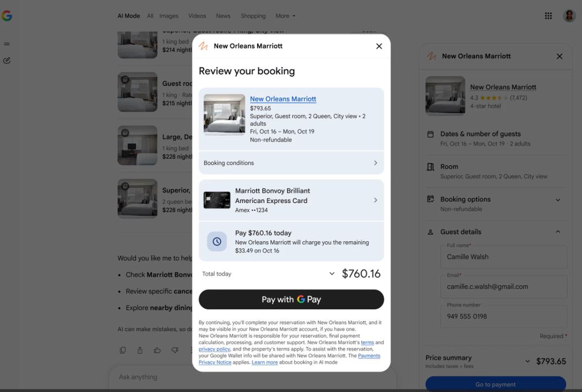Image resolution: width=582 pixels, height=392 pixels.
Task: Click the Marriott logo in dialog header
Action: [204, 46]
